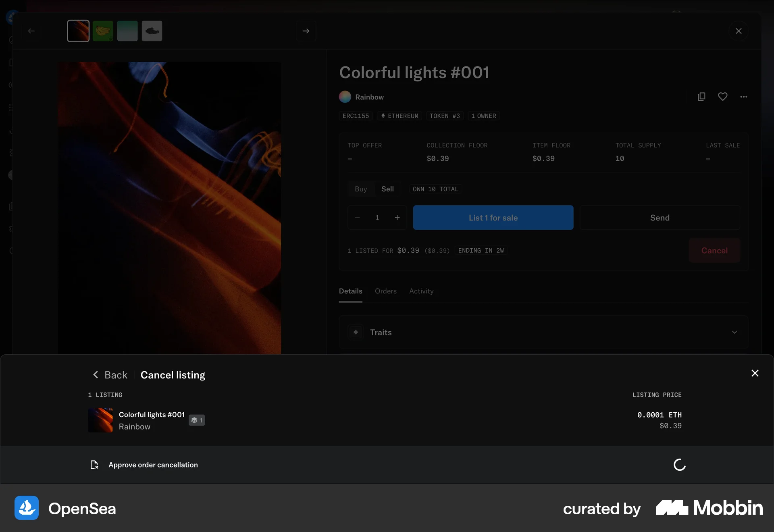
Task: Click the ENDING IN 2W chip
Action: pyautogui.click(x=481, y=250)
